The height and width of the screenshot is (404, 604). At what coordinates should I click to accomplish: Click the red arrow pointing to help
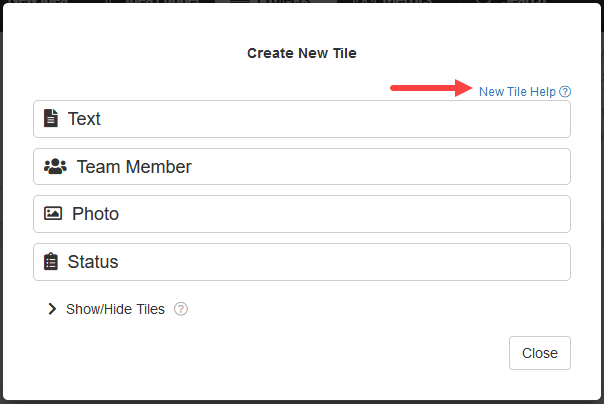(431, 88)
